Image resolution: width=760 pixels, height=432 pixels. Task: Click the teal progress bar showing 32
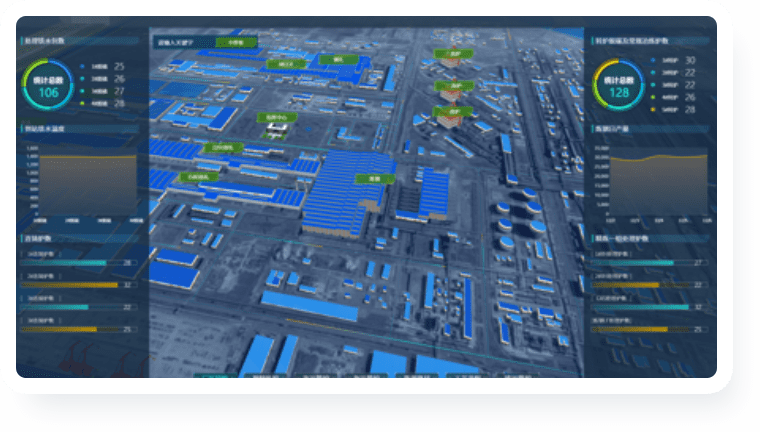coord(649,307)
